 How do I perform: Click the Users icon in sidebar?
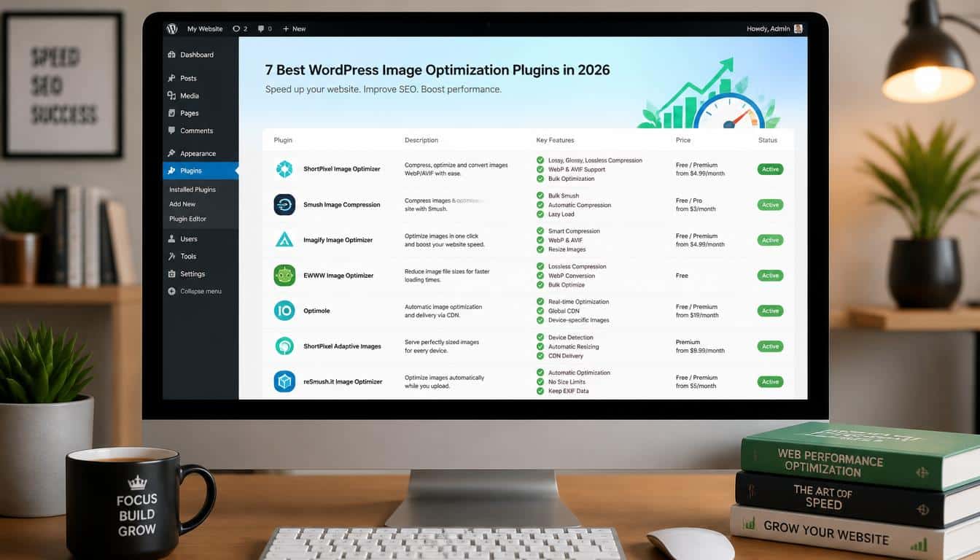tap(172, 238)
